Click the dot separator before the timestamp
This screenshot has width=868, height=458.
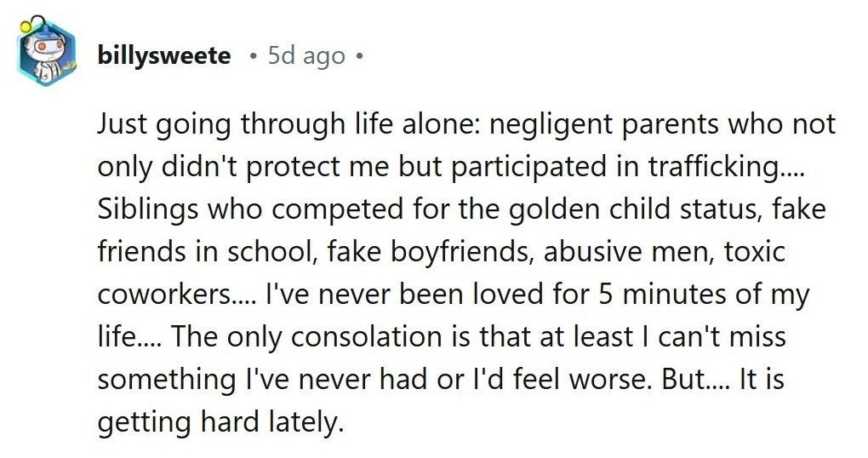pyautogui.click(x=253, y=57)
